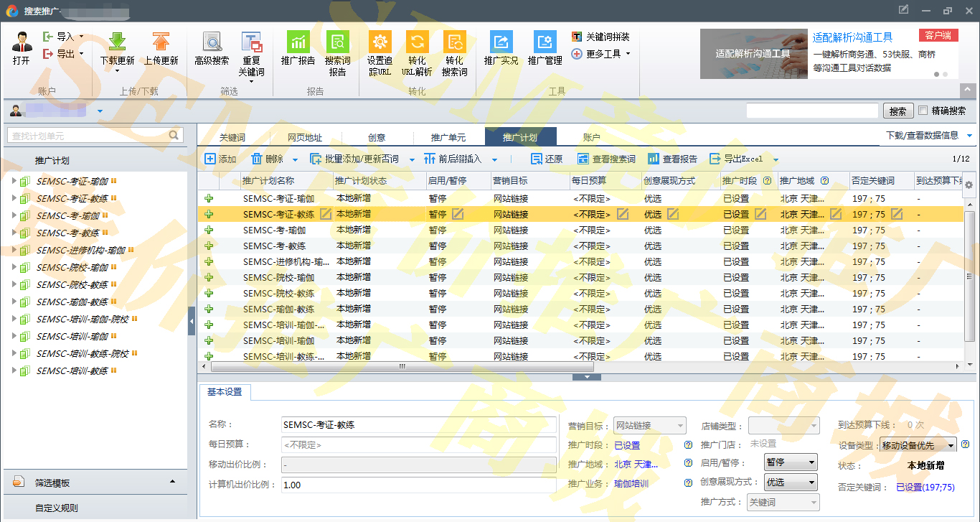Click the 搜索词报告 icon
Screen dimensions: 980x522
coord(337,42)
